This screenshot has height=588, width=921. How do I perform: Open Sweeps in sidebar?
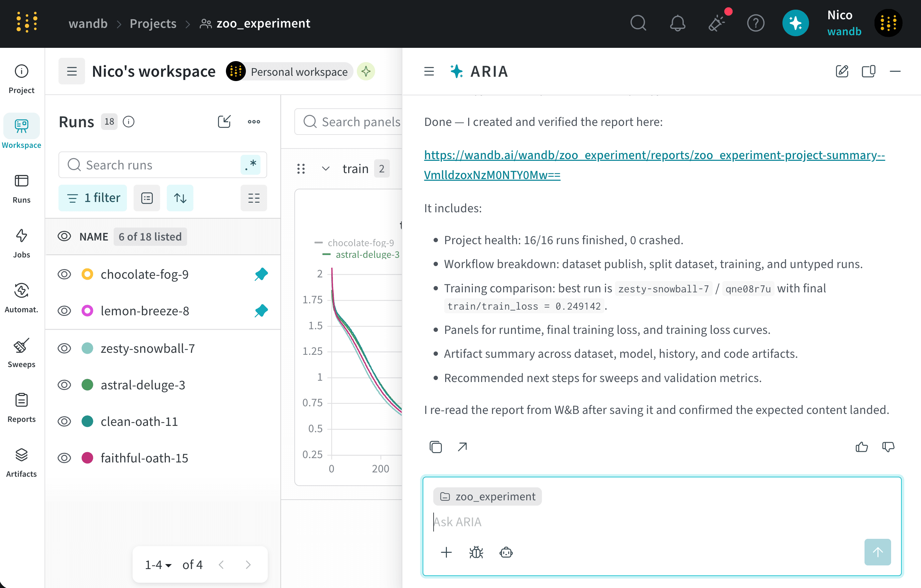coord(21,352)
